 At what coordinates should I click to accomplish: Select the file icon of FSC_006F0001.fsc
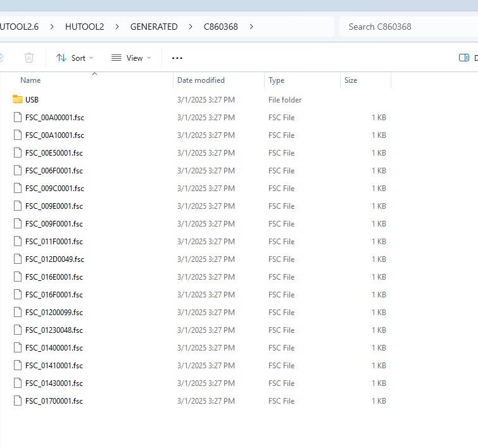(x=18, y=170)
